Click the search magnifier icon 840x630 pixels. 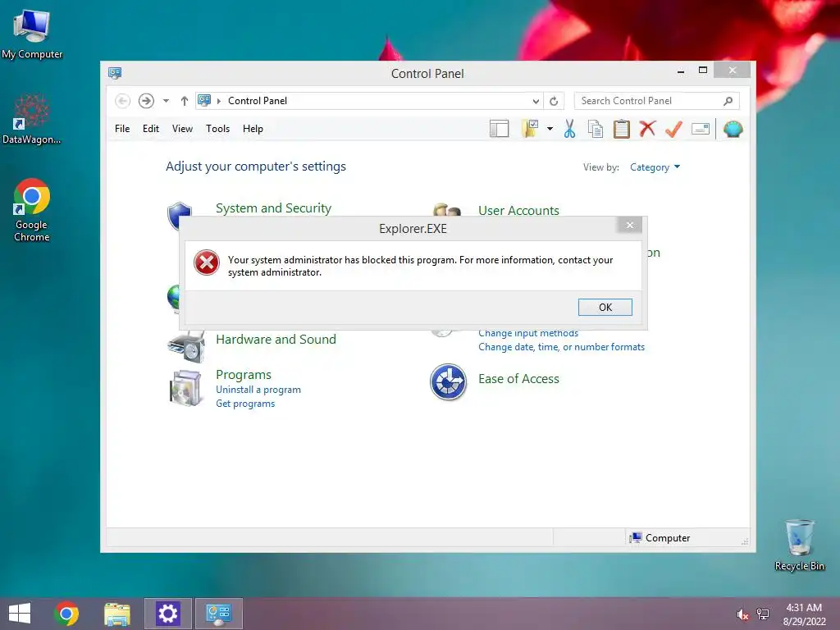click(728, 101)
